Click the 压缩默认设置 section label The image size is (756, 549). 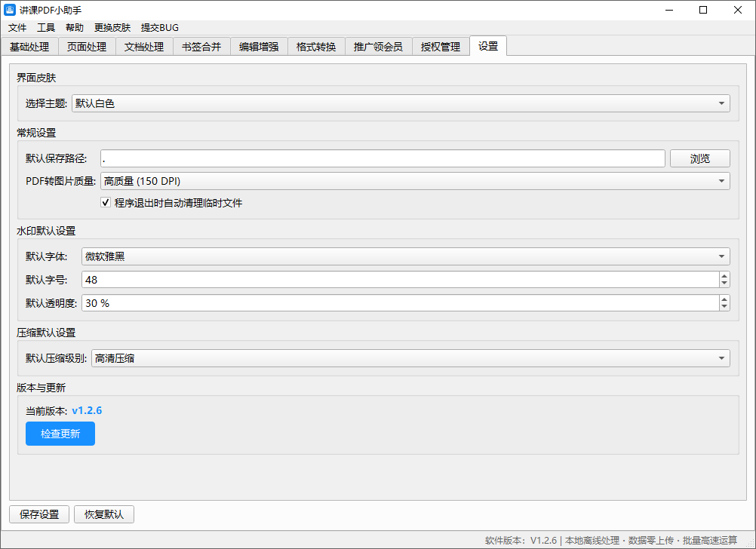coord(46,333)
